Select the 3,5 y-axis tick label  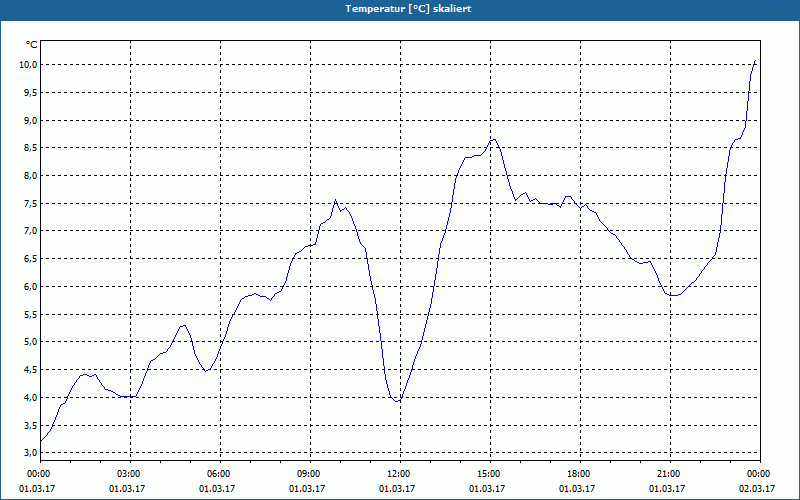[30, 426]
